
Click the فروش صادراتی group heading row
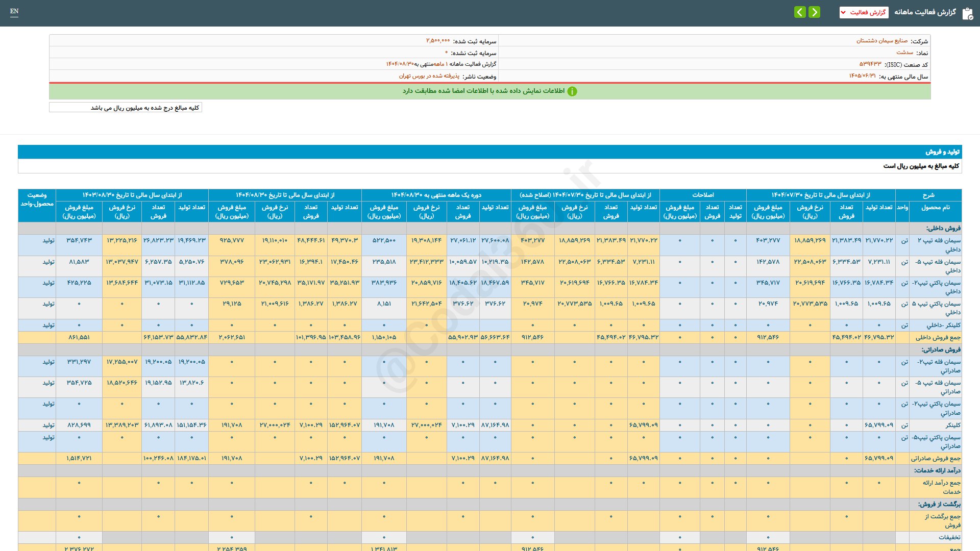pos(941,349)
